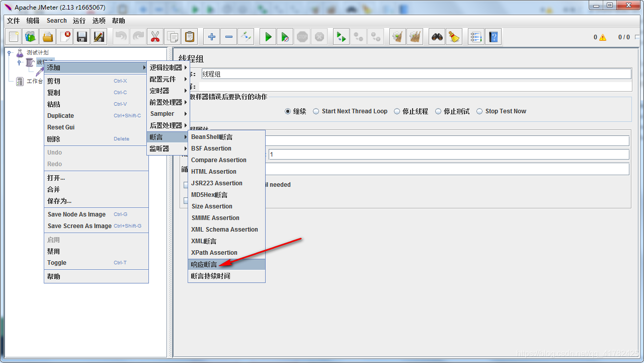Select the Stop Test Now radio button

[x=479, y=111]
